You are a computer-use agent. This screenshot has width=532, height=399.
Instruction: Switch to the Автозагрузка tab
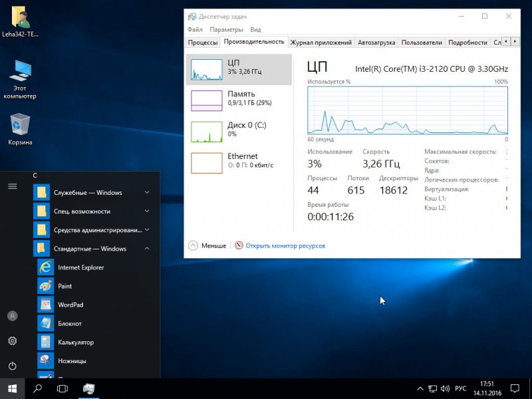pyautogui.click(x=376, y=43)
